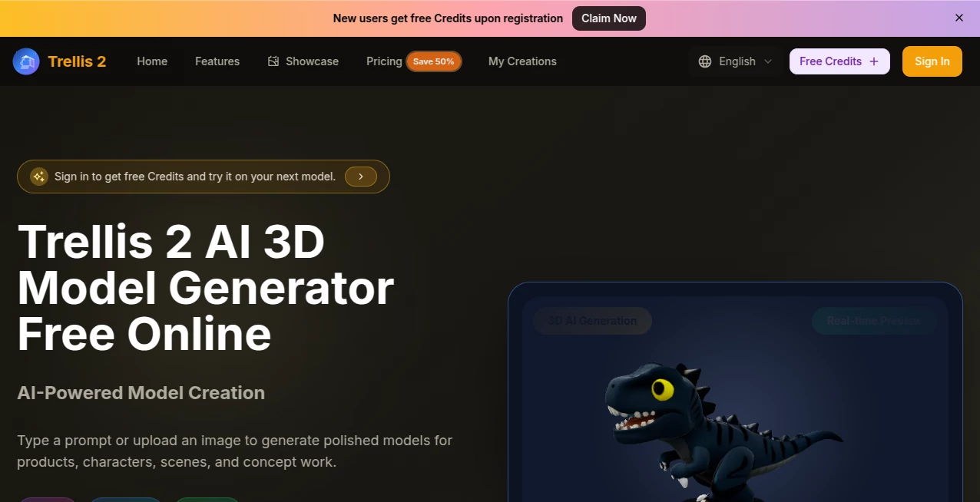Viewport: 980px width, 502px height.
Task: Dismiss the promo banner with the X
Action: 959,18
